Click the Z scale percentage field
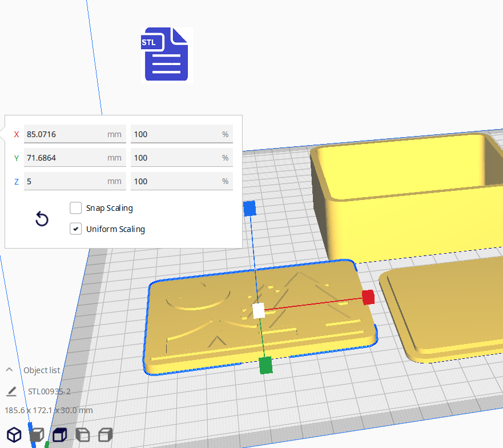 (x=174, y=181)
